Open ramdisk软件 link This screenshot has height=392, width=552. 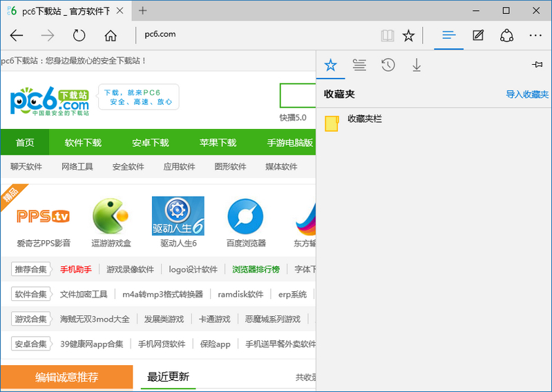[x=240, y=294]
